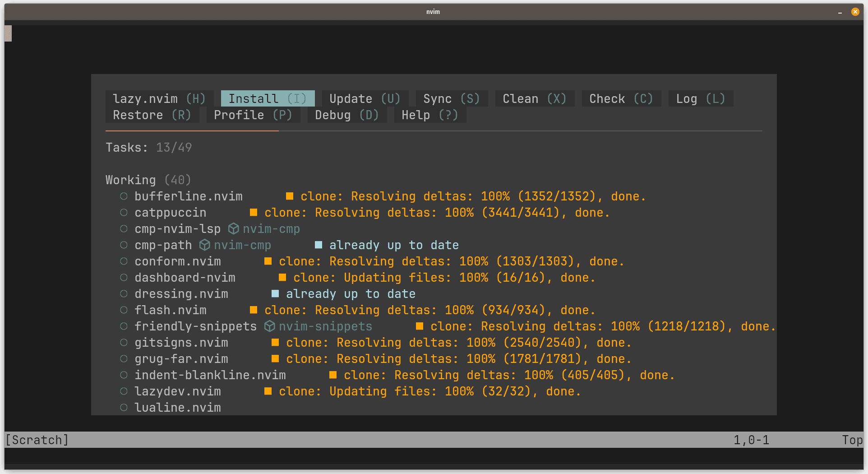Click blue status square on dressing.nvim row
The width and height of the screenshot is (868, 474).
point(275,293)
